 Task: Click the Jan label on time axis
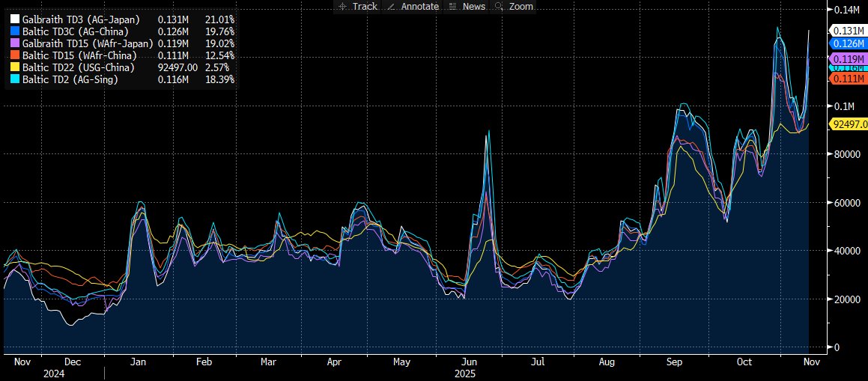[137, 362]
